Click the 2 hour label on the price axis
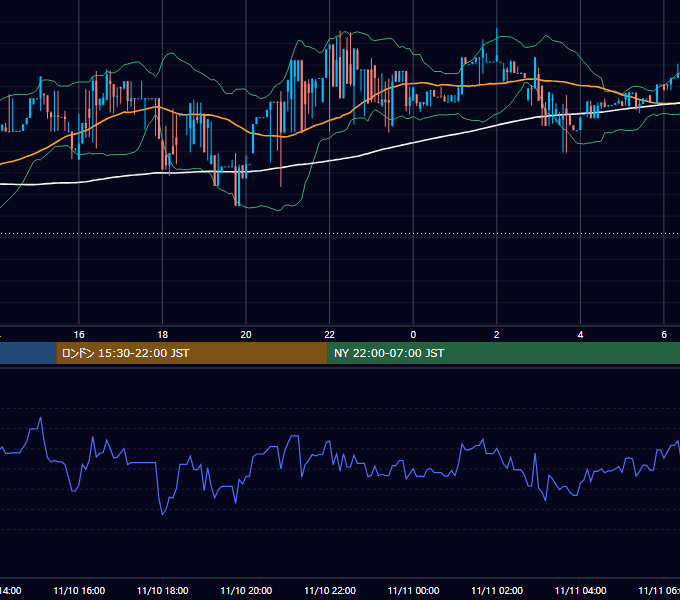 pyautogui.click(x=497, y=335)
